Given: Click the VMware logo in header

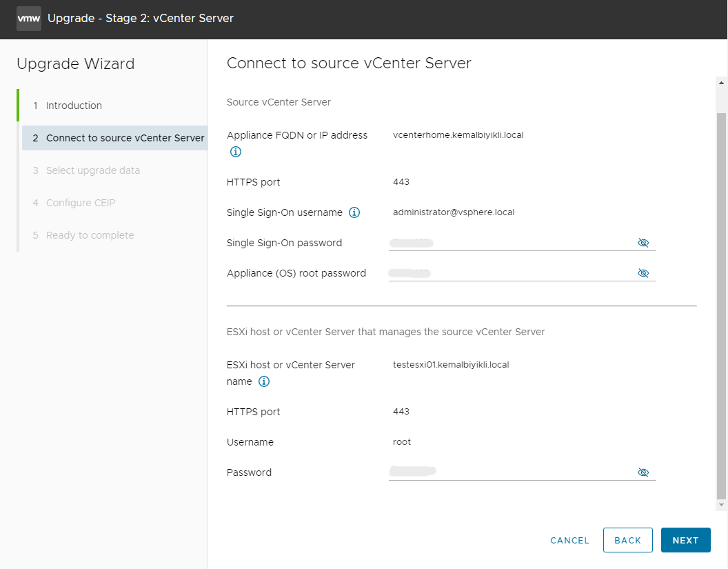Looking at the screenshot, I should click(x=29, y=19).
